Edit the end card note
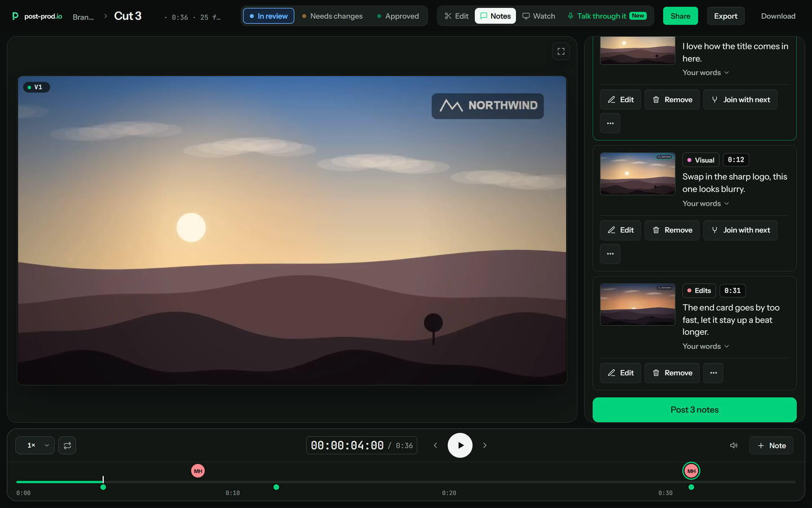Screen dimensions: 812x508 620,373
